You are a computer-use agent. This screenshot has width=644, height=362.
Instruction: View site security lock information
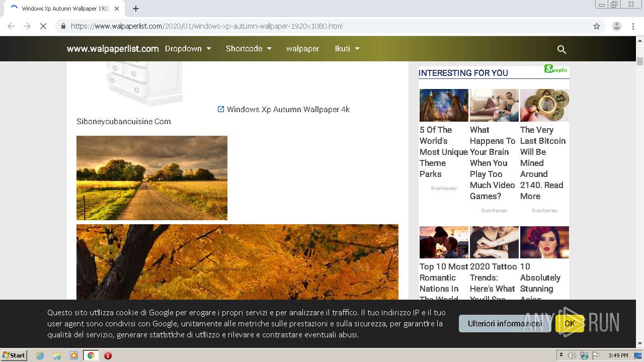click(63, 26)
